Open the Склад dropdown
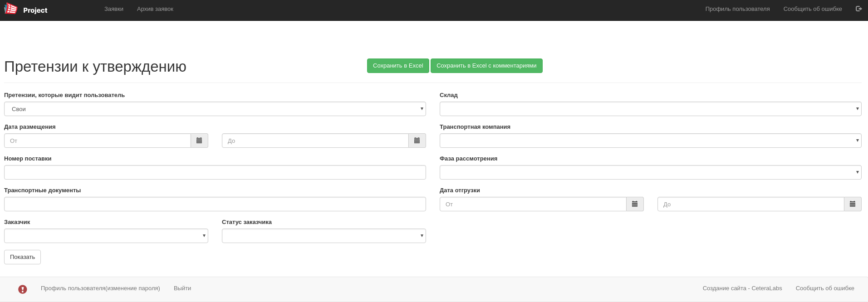 point(650,109)
